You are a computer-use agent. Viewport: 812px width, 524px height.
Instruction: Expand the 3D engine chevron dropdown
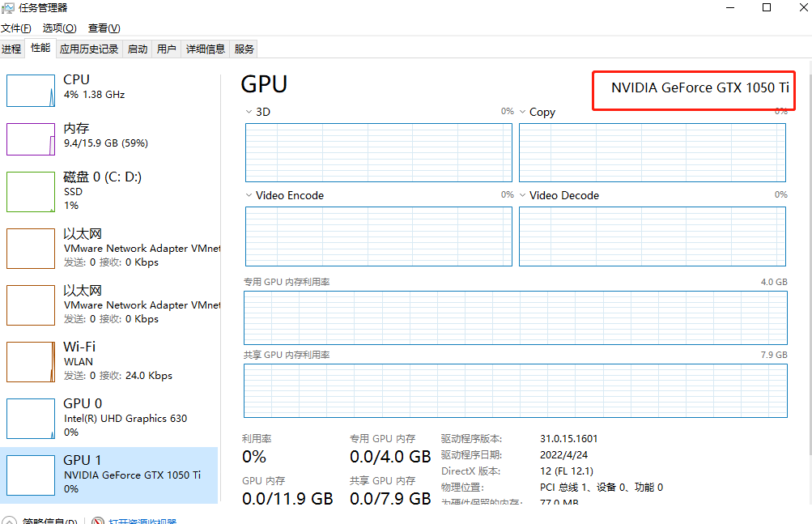pos(249,112)
